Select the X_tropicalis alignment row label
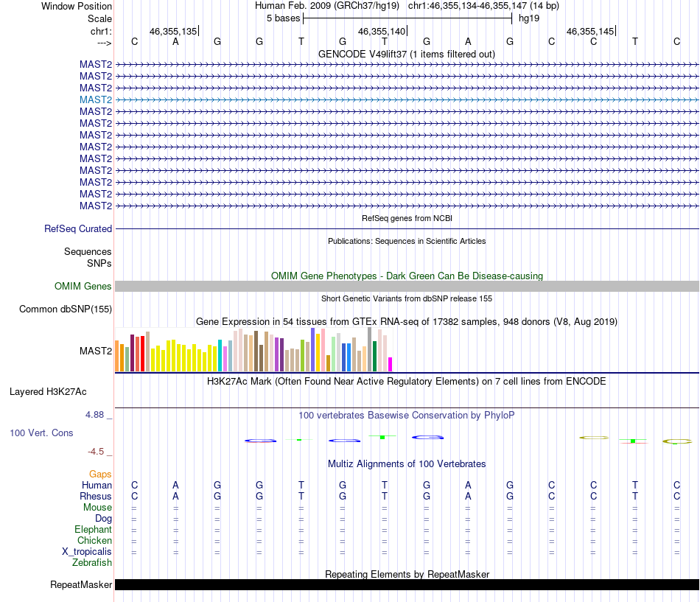700x602 pixels. point(87,552)
